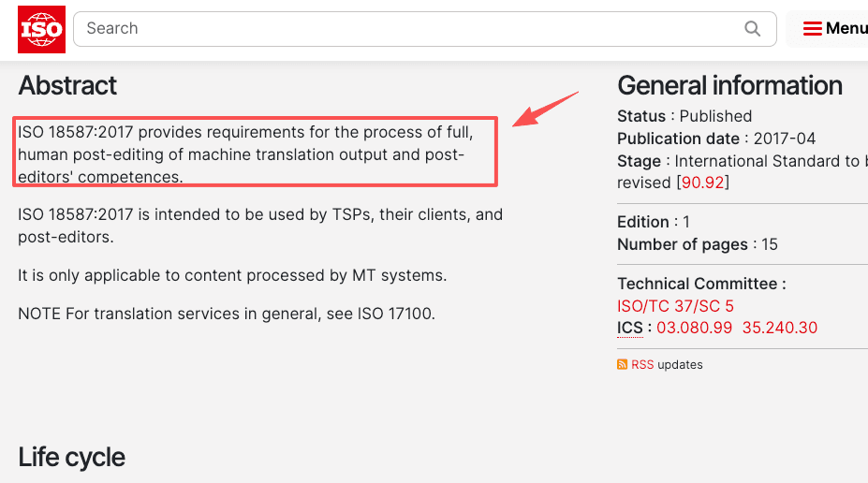Click the Abstract heading

(x=67, y=86)
